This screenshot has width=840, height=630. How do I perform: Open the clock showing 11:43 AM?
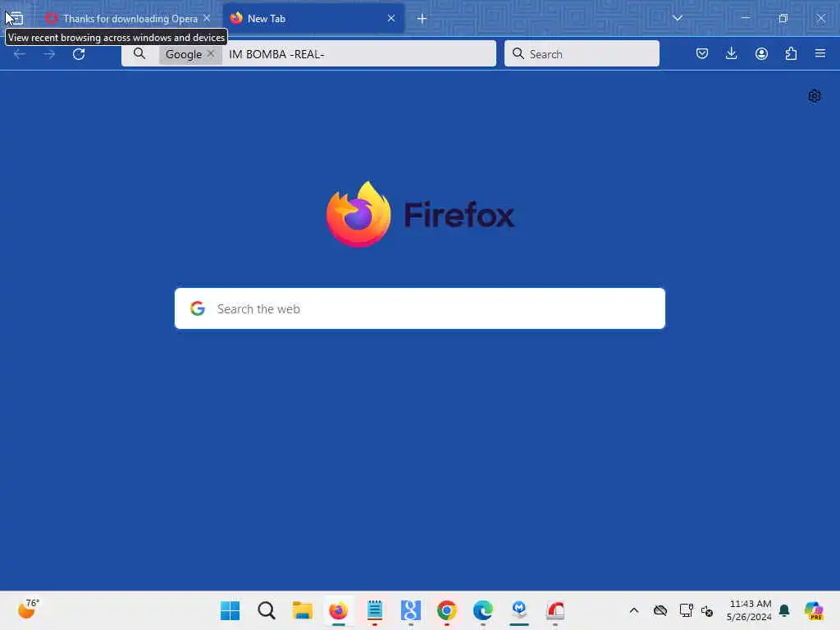[x=750, y=610]
